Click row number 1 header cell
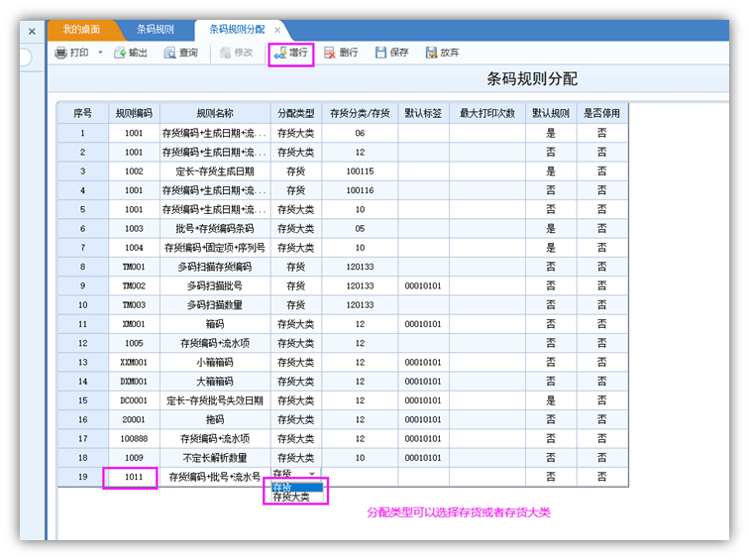The image size is (749, 560). pyautogui.click(x=83, y=133)
